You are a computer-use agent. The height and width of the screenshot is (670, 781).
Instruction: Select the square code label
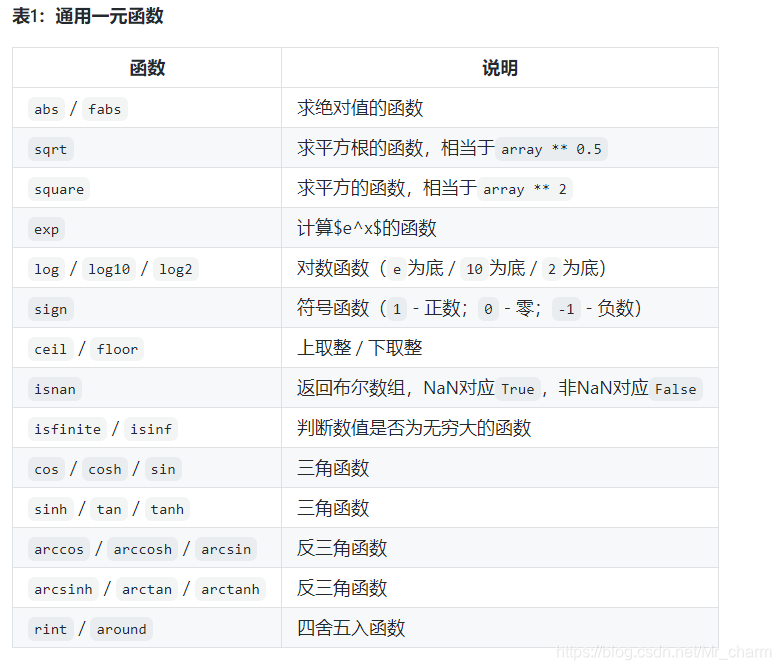pos(59,189)
